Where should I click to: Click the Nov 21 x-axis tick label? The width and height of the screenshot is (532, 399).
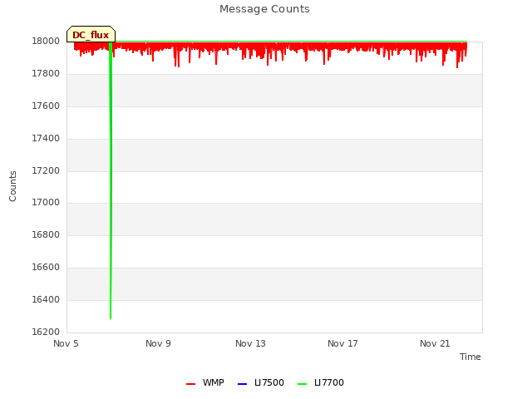(435, 343)
